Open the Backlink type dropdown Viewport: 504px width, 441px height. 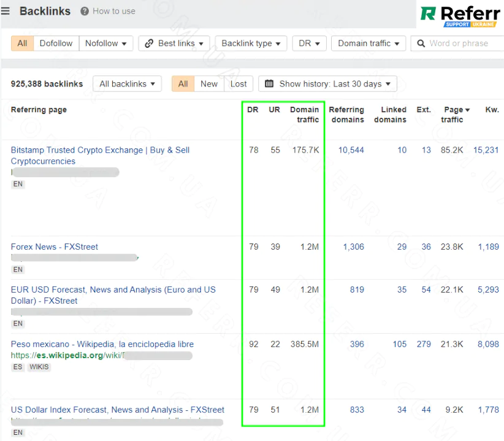251,44
